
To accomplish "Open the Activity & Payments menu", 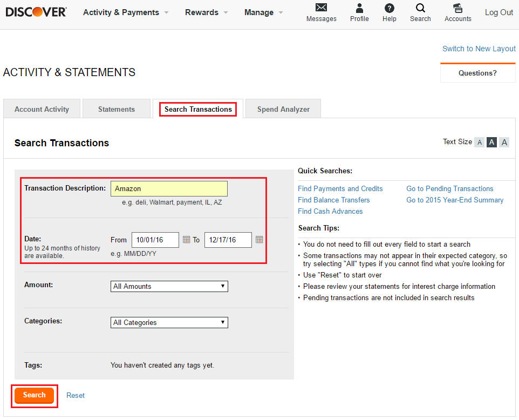I will pos(126,12).
